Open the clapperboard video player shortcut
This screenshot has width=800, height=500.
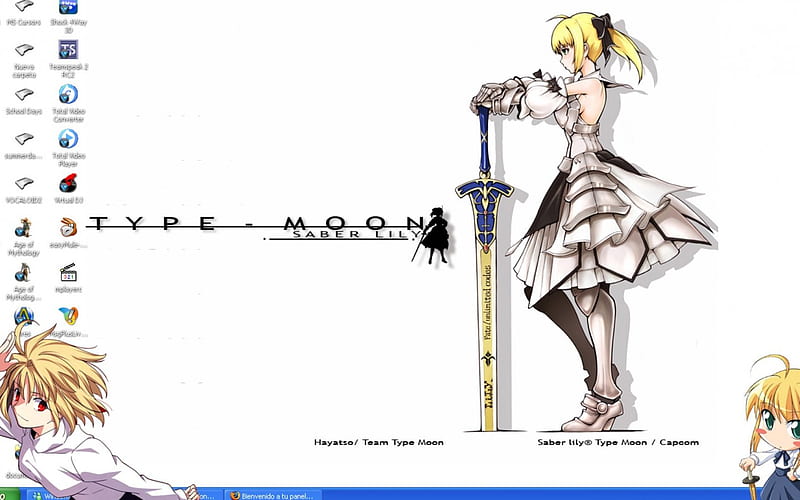point(68,278)
